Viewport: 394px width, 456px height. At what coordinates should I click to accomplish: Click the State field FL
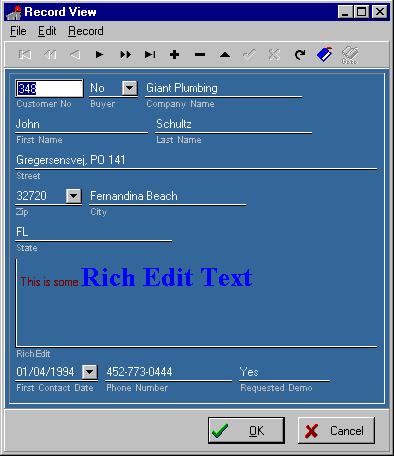pyautogui.click(x=94, y=232)
